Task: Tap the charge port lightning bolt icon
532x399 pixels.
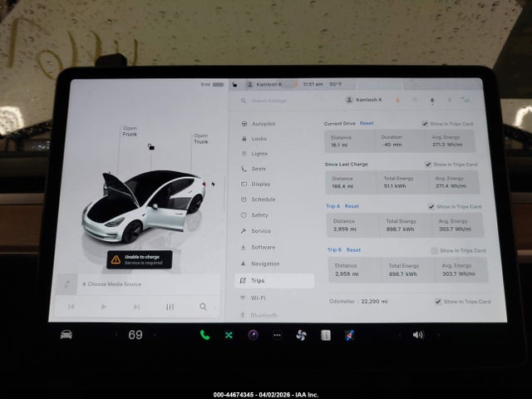Action: point(213,184)
